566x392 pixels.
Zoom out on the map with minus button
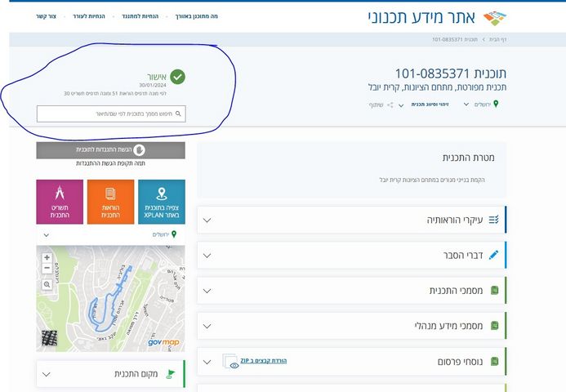coord(47,269)
